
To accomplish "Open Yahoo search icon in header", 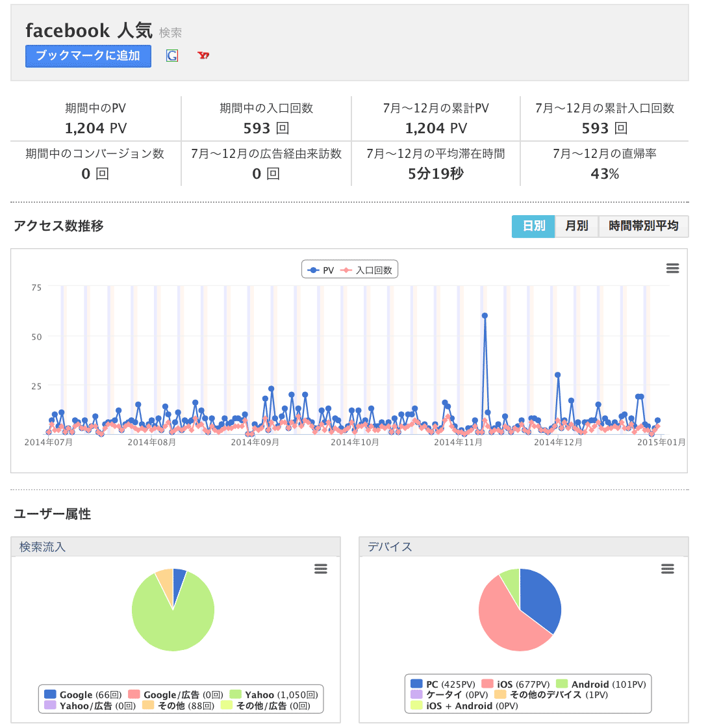I will [203, 56].
